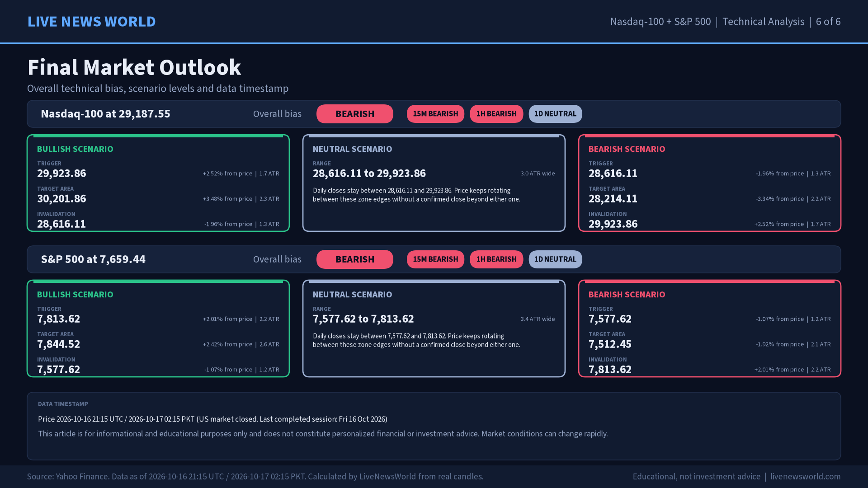Click the DATA TIMESTAMP heading
The image size is (868, 488).
click(x=63, y=404)
